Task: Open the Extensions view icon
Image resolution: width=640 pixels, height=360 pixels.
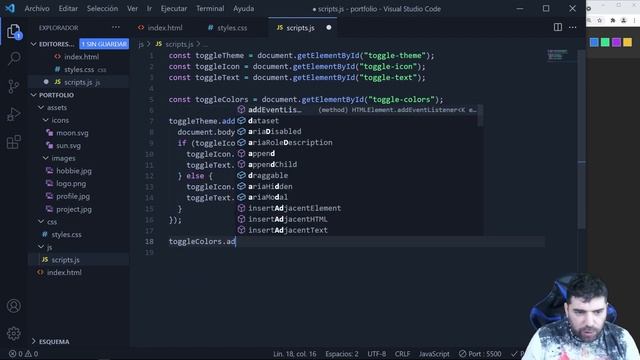Action: click(14, 142)
